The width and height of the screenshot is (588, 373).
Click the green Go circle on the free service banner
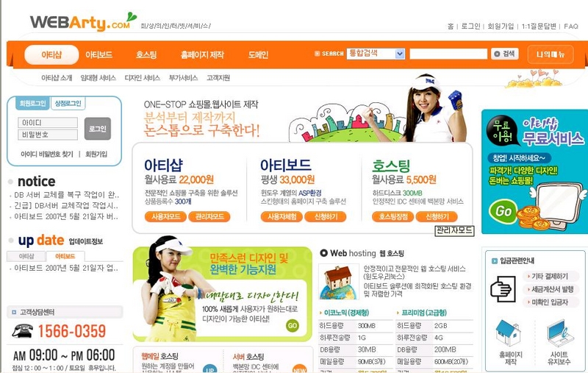503,210
